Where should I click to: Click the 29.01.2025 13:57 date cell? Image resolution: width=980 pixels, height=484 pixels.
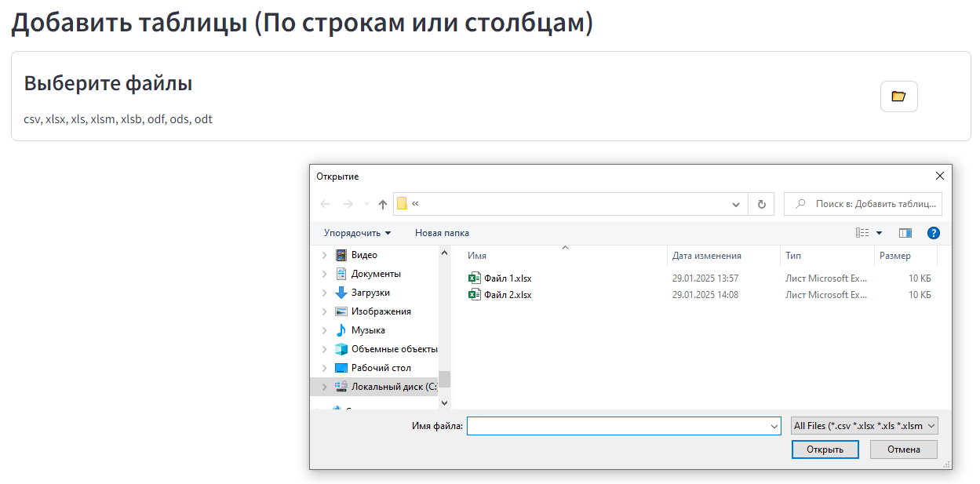point(705,278)
